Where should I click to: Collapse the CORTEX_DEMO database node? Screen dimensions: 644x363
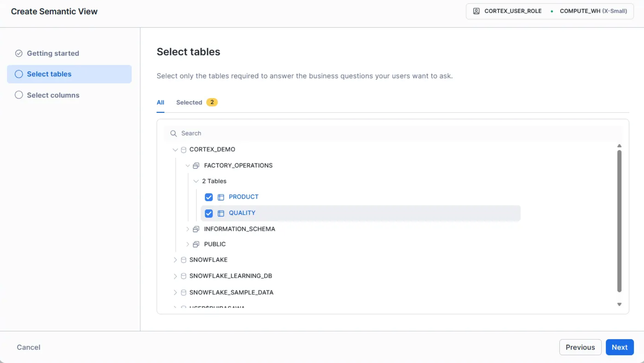click(x=175, y=150)
